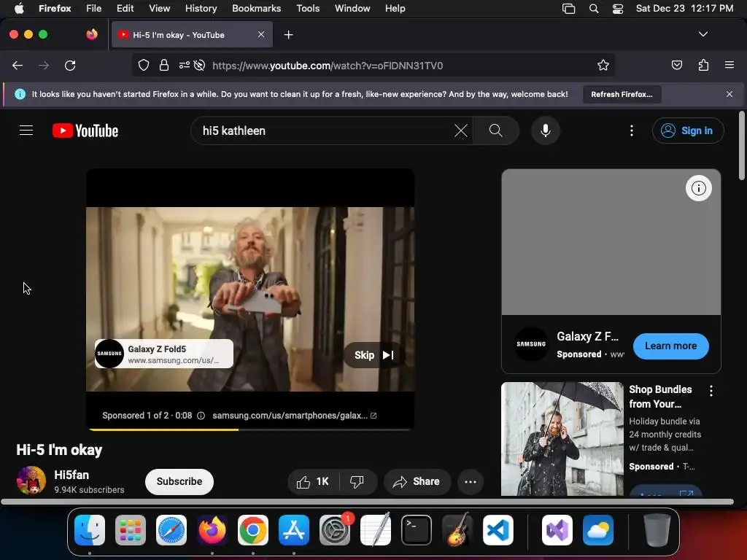Screen dimensions: 747x560
Task: Run search with the magnifying glass button
Action: point(495,131)
